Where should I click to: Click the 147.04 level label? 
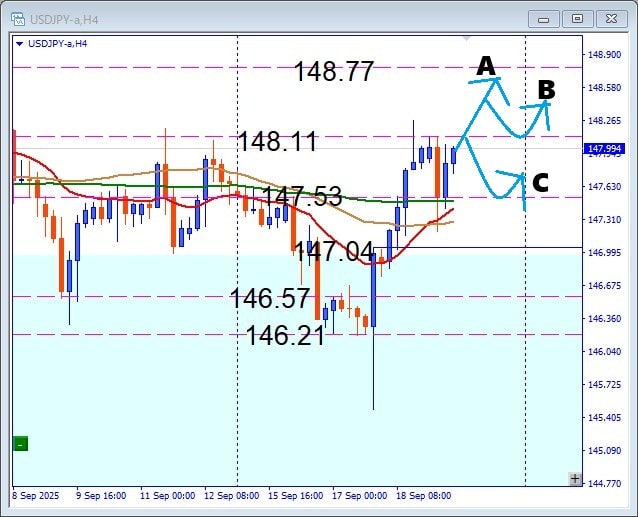point(333,251)
